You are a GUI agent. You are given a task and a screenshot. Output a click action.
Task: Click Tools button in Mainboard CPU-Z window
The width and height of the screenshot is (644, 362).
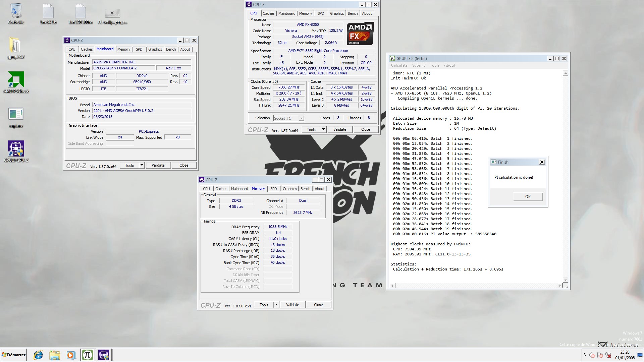(129, 165)
